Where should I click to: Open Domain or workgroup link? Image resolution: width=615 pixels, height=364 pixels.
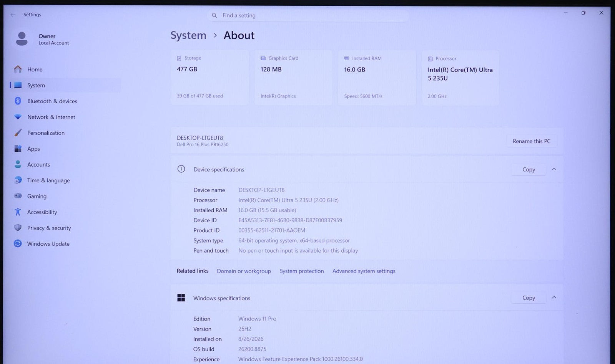[x=244, y=271]
